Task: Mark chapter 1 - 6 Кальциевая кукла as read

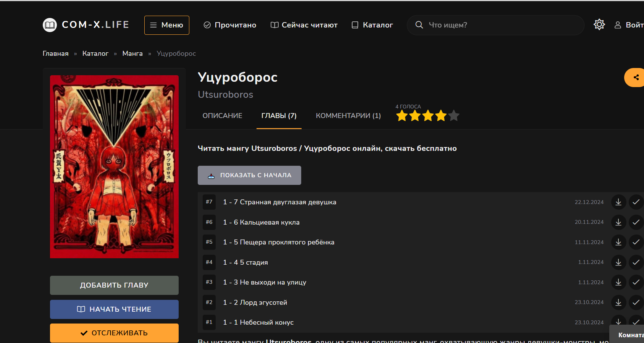Action: [x=636, y=222]
